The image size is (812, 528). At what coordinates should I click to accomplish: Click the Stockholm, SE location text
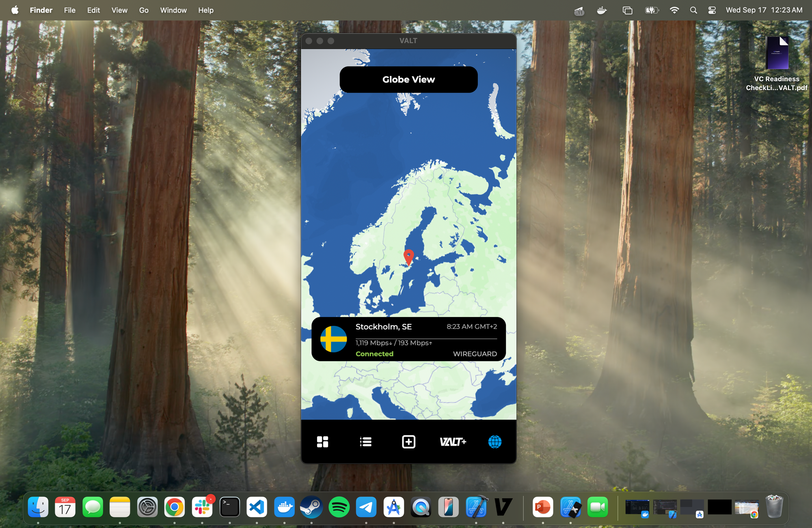(x=383, y=327)
